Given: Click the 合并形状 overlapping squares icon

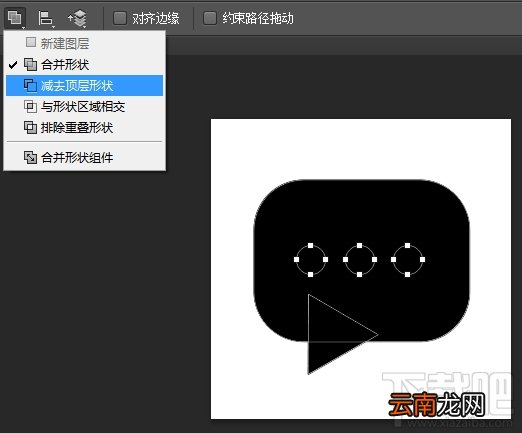Looking at the screenshot, I should click(30, 64).
